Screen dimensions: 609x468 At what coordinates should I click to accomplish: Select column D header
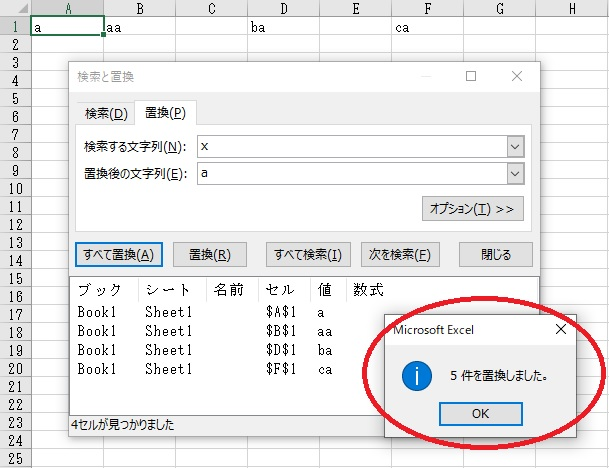coord(284,8)
